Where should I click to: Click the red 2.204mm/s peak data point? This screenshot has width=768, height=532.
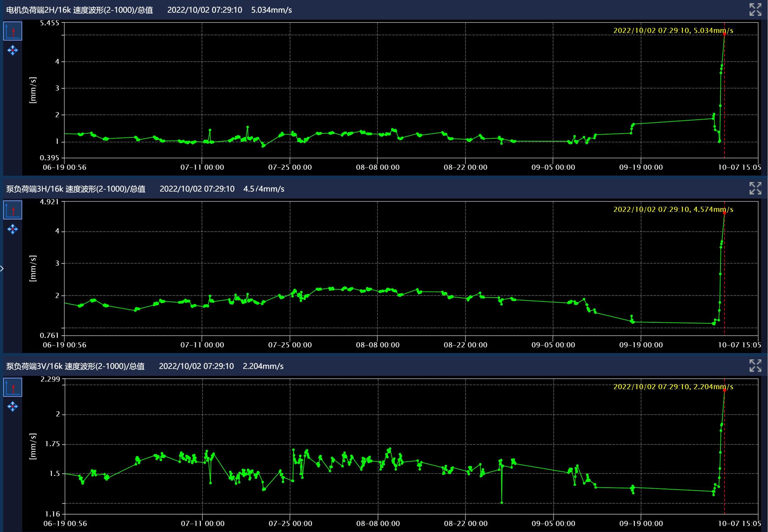click(724, 390)
